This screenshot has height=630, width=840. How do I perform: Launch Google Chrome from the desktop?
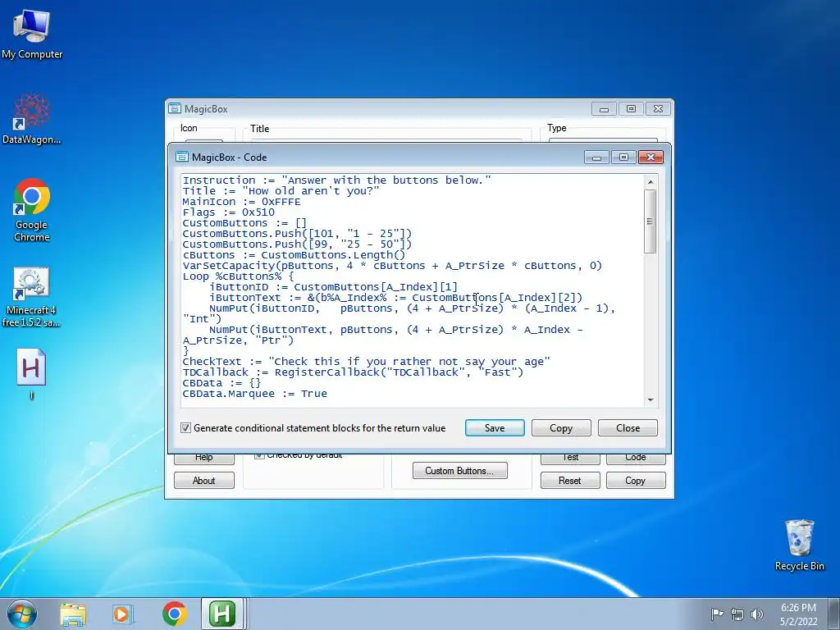(x=32, y=210)
